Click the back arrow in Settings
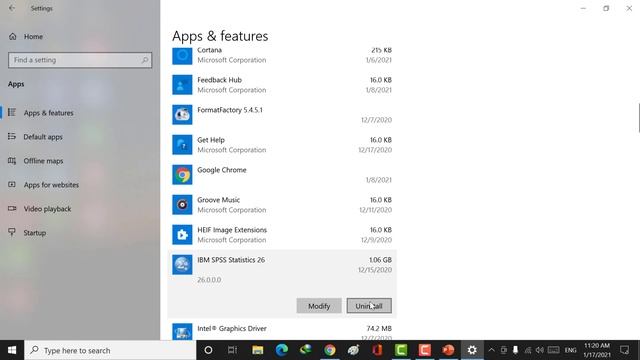The image size is (640, 360). 12,8
